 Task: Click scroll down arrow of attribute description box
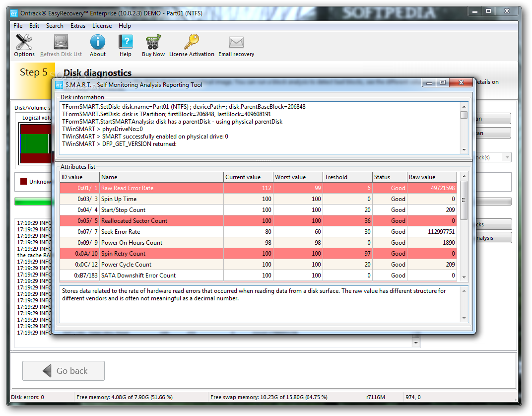coord(464,318)
